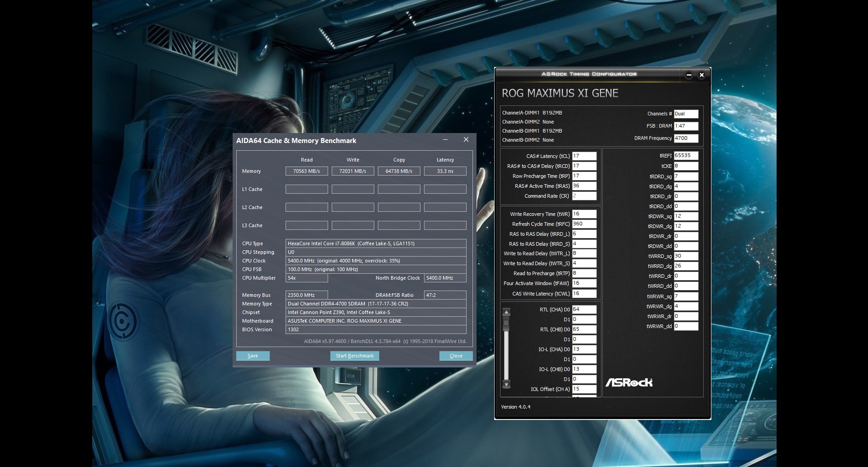Select the Memory Copy value 64738 MB/s
868x467 pixels.
pyautogui.click(x=399, y=171)
